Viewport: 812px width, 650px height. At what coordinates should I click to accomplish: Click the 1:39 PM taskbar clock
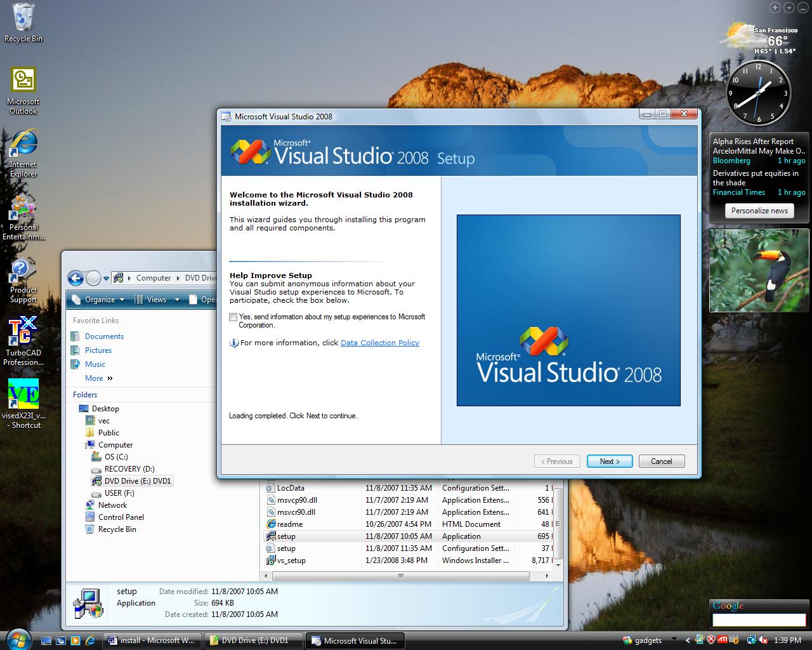(x=787, y=640)
